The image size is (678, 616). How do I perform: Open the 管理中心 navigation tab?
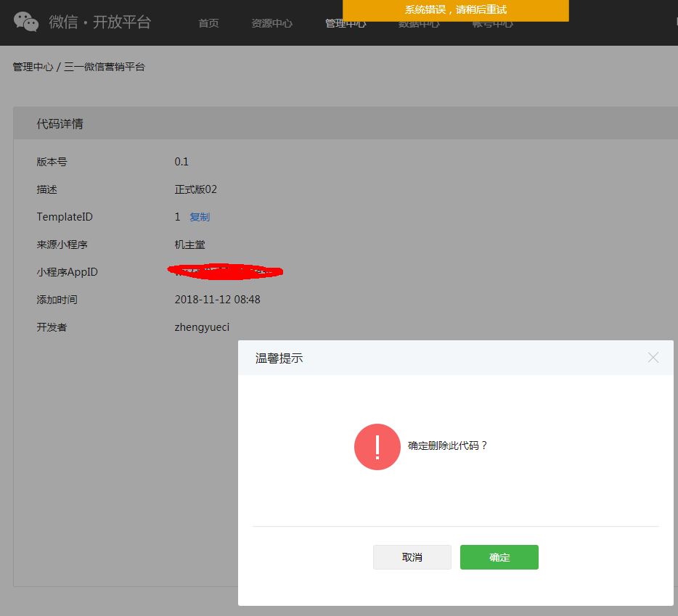(346, 23)
